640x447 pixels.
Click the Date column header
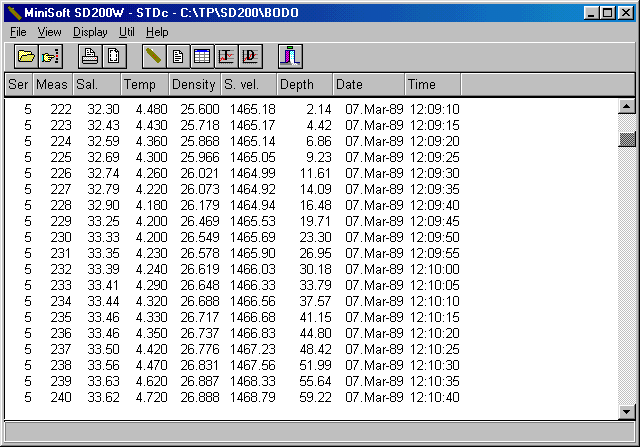coord(369,85)
